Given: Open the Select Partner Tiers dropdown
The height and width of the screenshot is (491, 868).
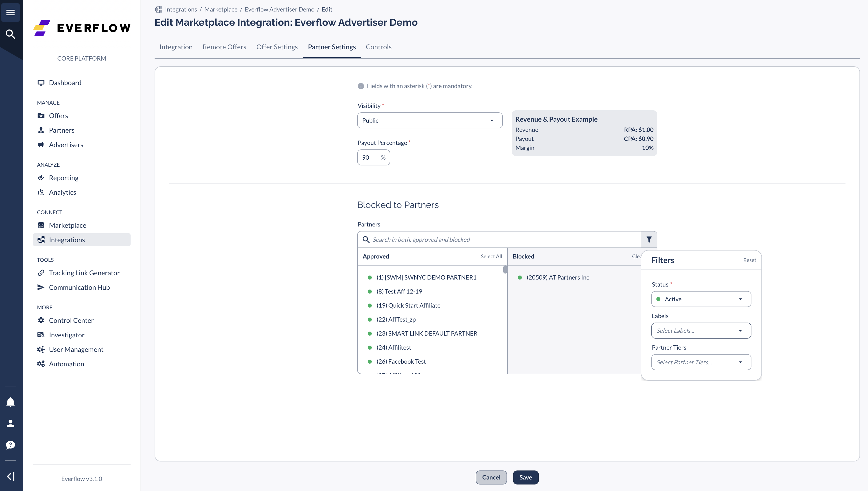Looking at the screenshot, I should coord(701,362).
